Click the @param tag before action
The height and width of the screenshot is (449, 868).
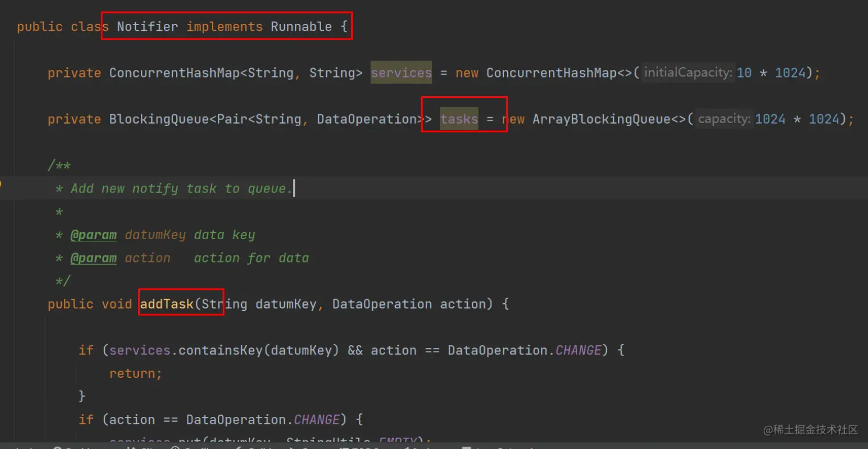click(x=93, y=258)
